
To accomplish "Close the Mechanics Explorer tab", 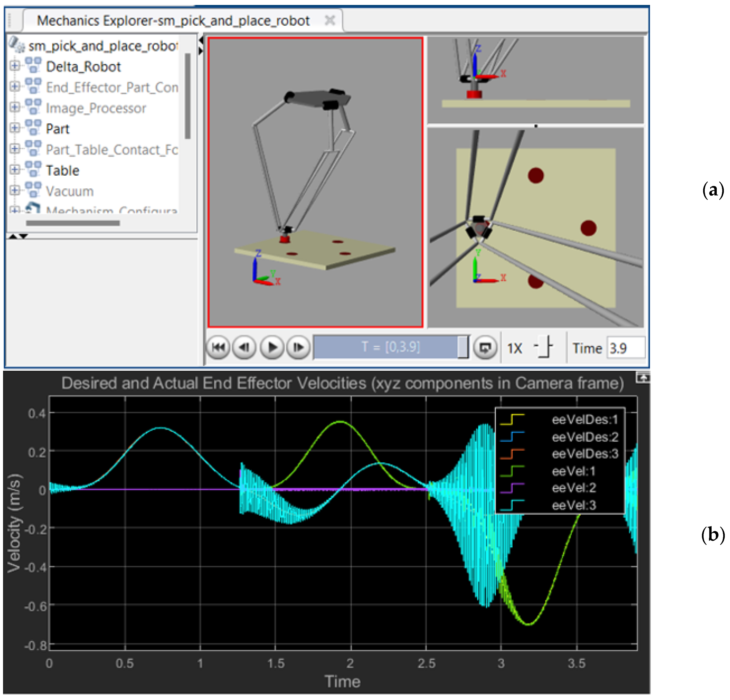I will (330, 20).
